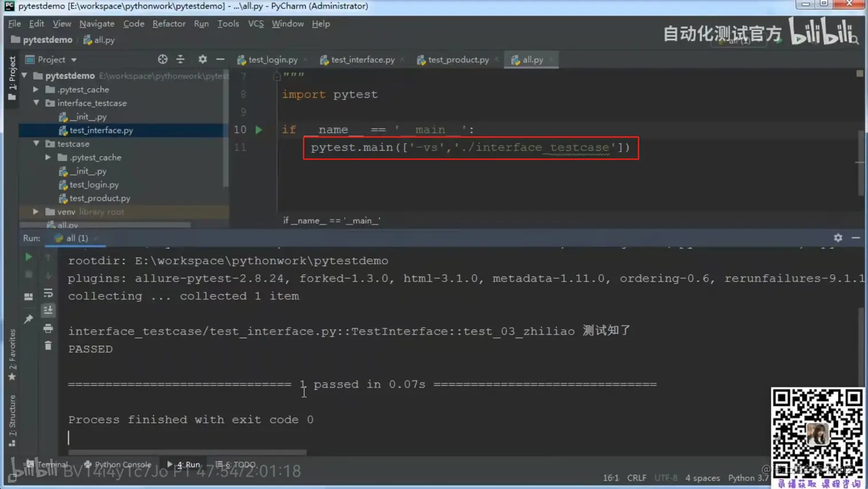Open Project panel settings gear

pos(203,59)
